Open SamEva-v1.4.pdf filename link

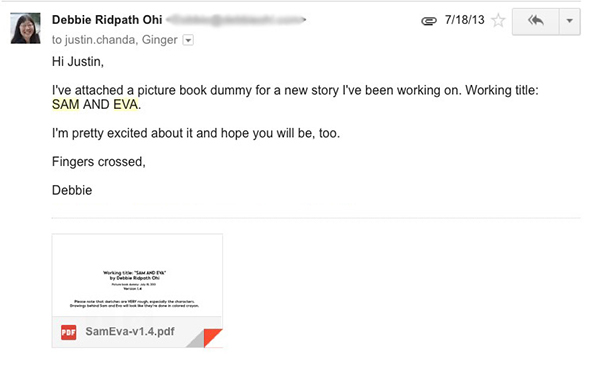click(130, 331)
